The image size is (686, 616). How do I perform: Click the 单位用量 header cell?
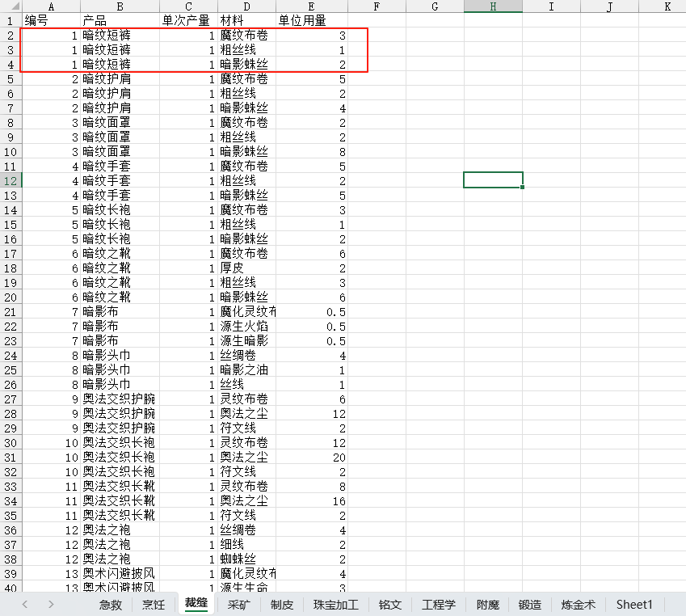click(x=312, y=20)
